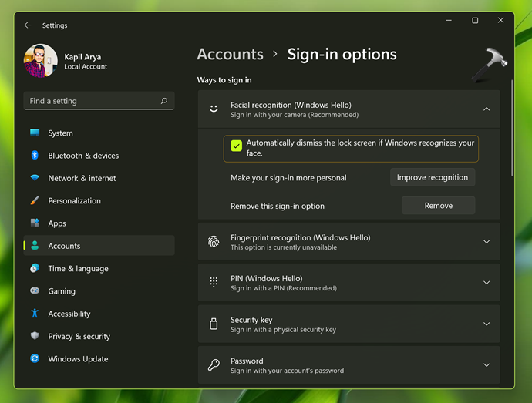The image size is (532, 403).
Task: Click the Accessibility figure icon in the sidebar
Action: coord(35,314)
